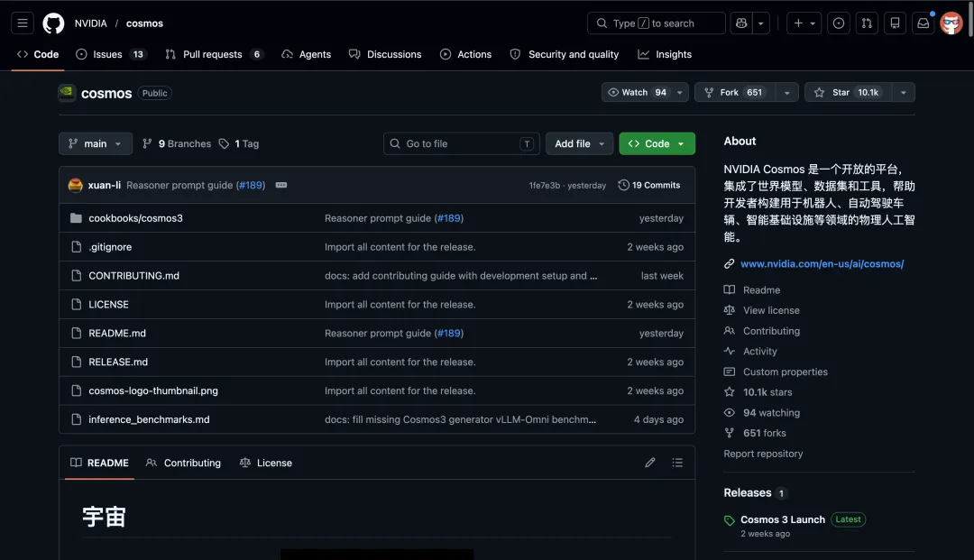974x560 pixels.
Task: Focus the Go to file field
Action: [x=462, y=143]
